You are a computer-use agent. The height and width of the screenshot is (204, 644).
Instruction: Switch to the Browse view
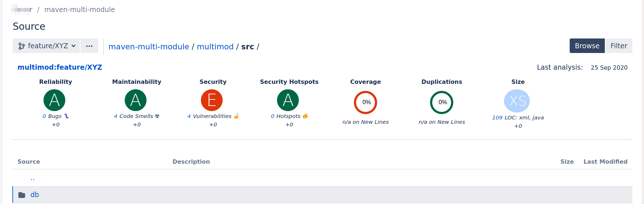point(587,46)
